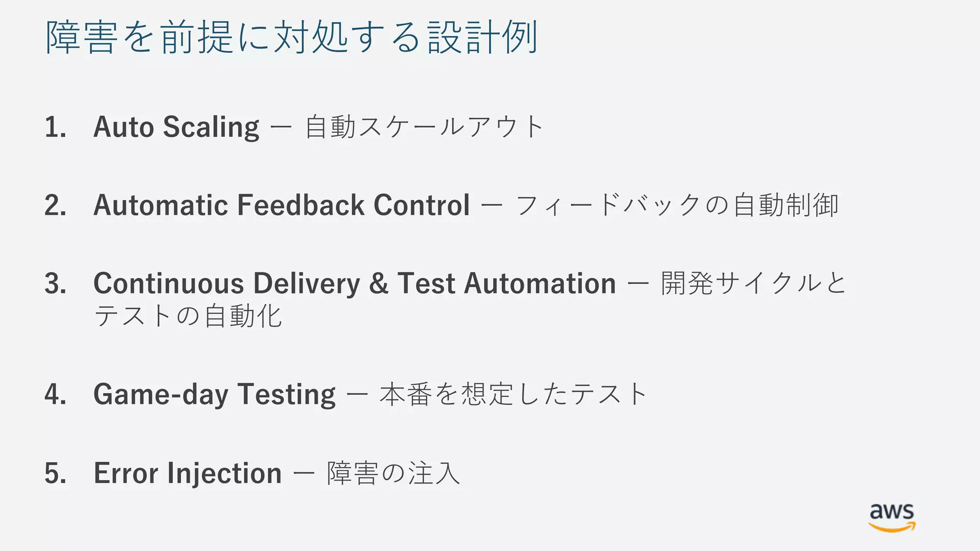
Task: Click the AWS logo
Action: [x=892, y=518]
